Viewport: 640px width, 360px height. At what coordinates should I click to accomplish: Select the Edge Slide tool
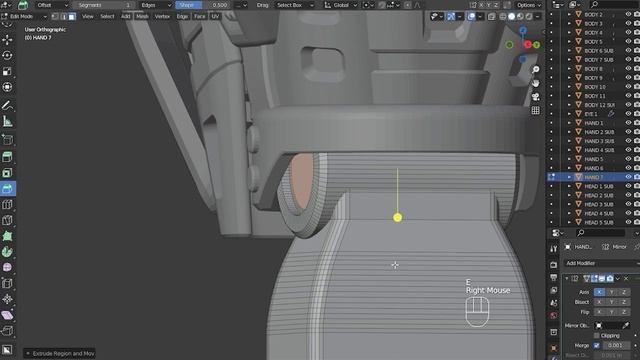7,283
